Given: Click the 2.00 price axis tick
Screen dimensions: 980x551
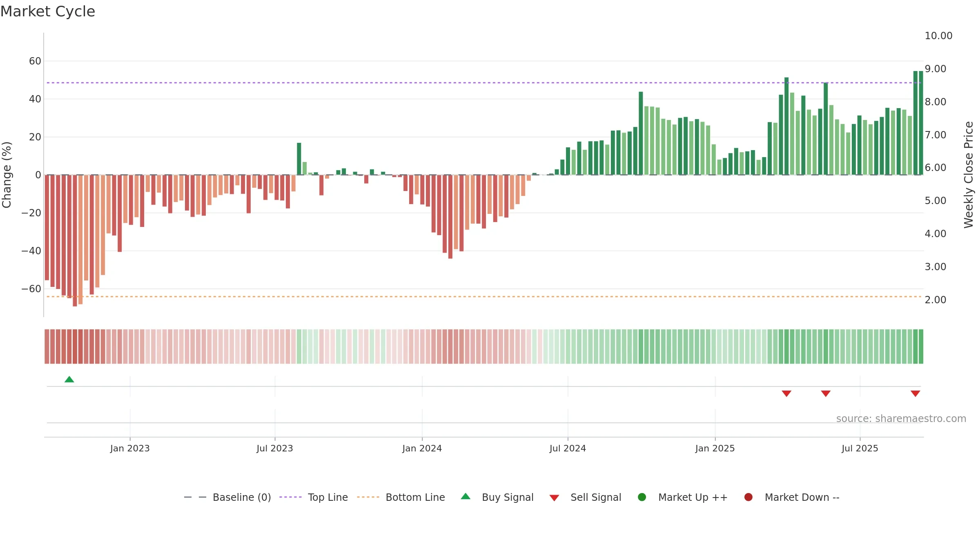Looking at the screenshot, I should 935,300.
